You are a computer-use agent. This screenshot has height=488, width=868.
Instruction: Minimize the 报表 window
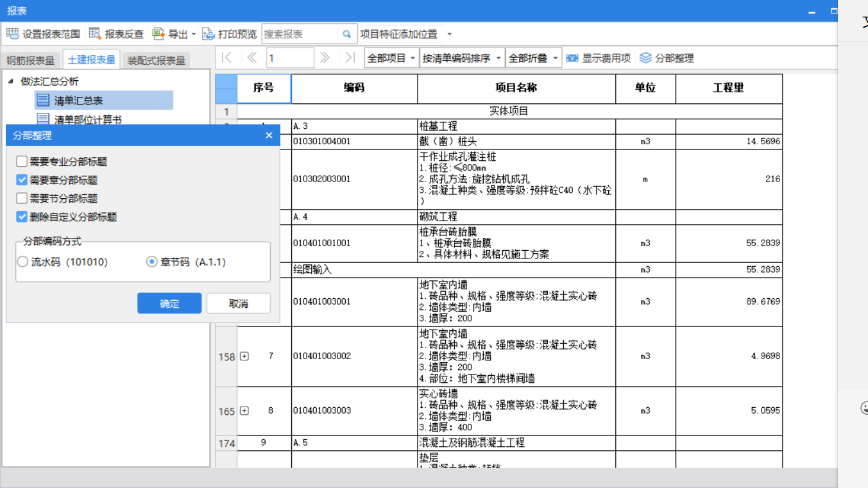click(812, 12)
